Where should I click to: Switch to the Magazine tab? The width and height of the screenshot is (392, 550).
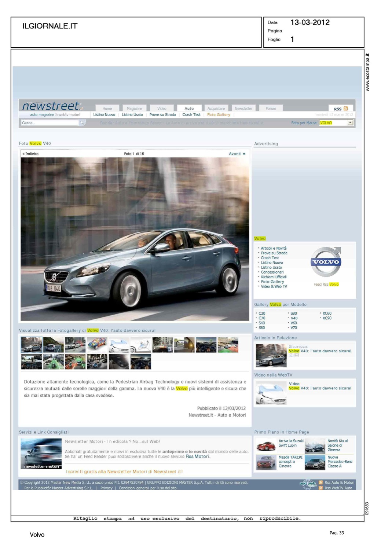[x=134, y=109]
